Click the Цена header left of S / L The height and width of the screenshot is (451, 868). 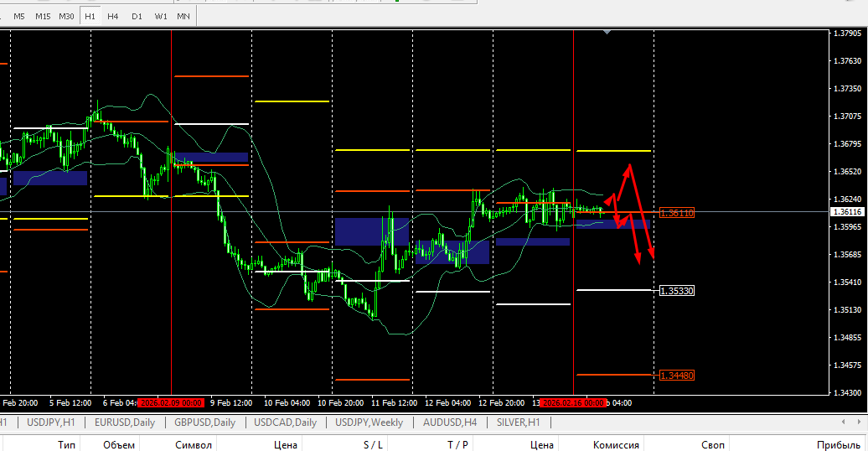tap(285, 445)
